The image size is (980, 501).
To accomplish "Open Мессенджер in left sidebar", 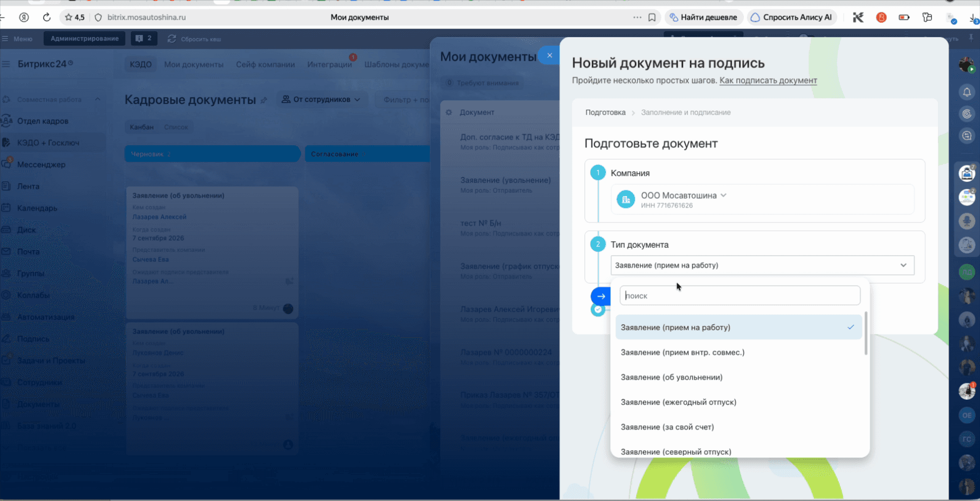I will [41, 164].
